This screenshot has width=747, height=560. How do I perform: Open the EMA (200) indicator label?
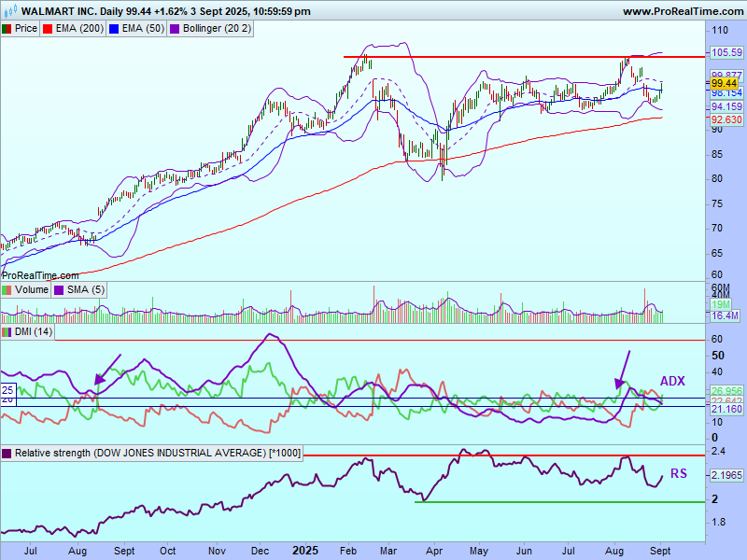pos(79,29)
